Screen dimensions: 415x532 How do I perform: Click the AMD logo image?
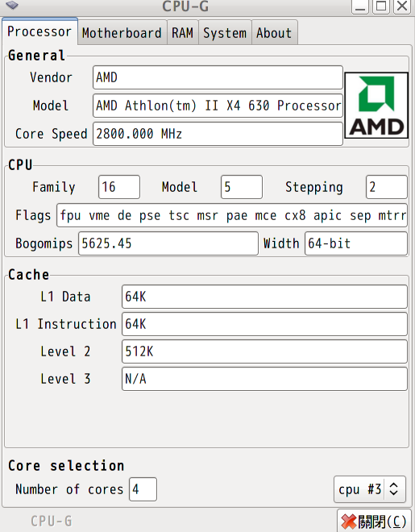[x=376, y=105]
